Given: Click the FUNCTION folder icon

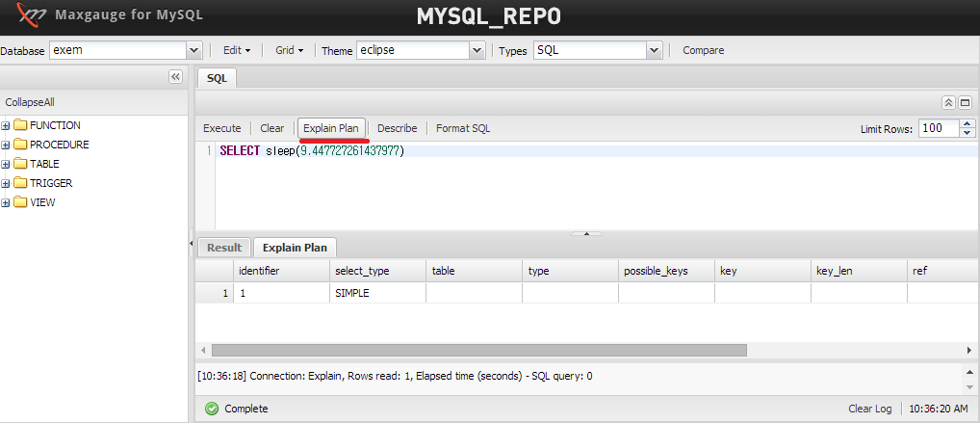Looking at the screenshot, I should [x=20, y=125].
